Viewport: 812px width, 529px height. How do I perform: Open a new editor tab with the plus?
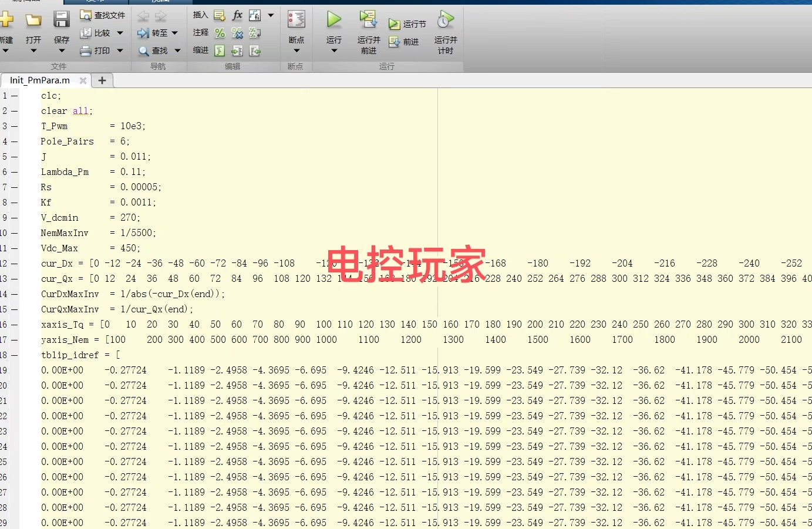tap(102, 80)
